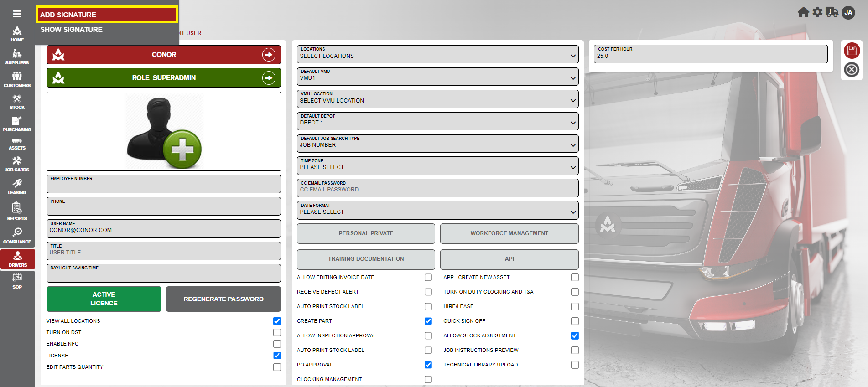Image resolution: width=868 pixels, height=387 pixels.
Task: Open Customers sidebar icon
Action: 17,79
